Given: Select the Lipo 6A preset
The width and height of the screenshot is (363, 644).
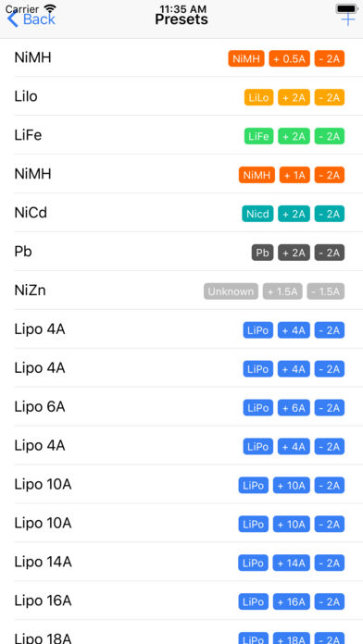Looking at the screenshot, I should coord(181,406).
